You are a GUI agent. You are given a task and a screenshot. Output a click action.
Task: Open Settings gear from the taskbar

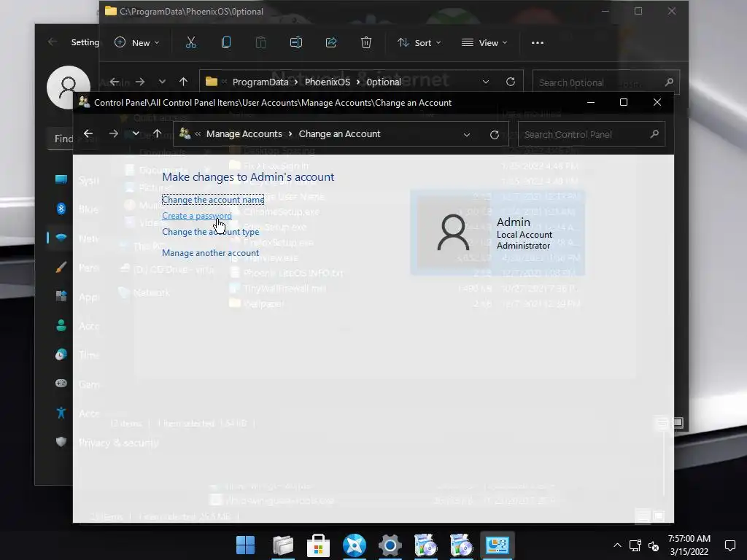pos(390,545)
